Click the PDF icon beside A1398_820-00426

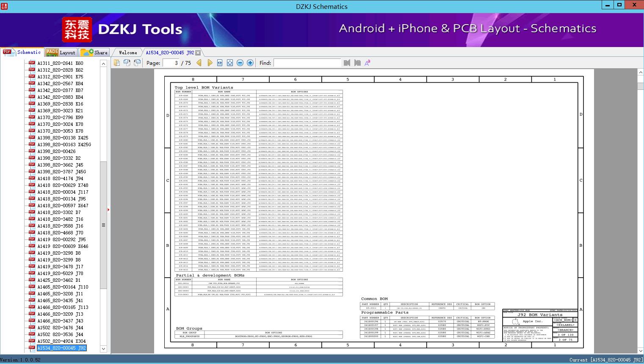coord(32,151)
